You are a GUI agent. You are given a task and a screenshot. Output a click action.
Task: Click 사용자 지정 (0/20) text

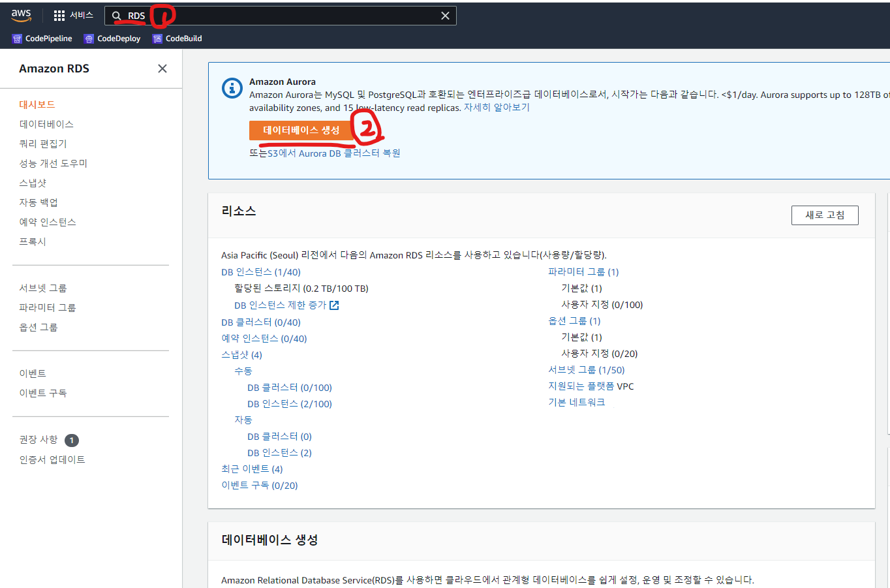pos(600,354)
